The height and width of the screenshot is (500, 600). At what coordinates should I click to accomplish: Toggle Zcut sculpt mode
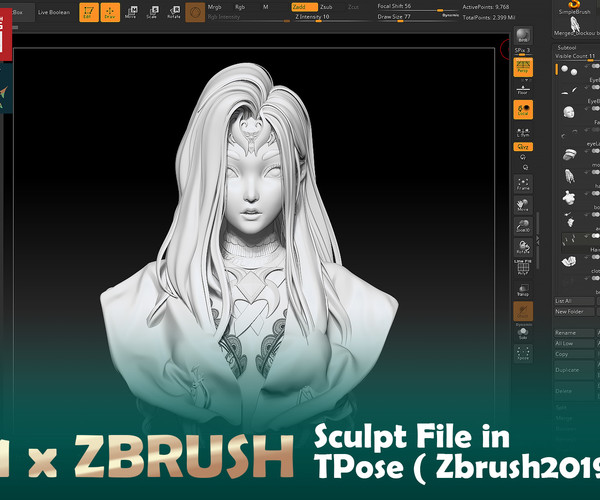coord(353,7)
